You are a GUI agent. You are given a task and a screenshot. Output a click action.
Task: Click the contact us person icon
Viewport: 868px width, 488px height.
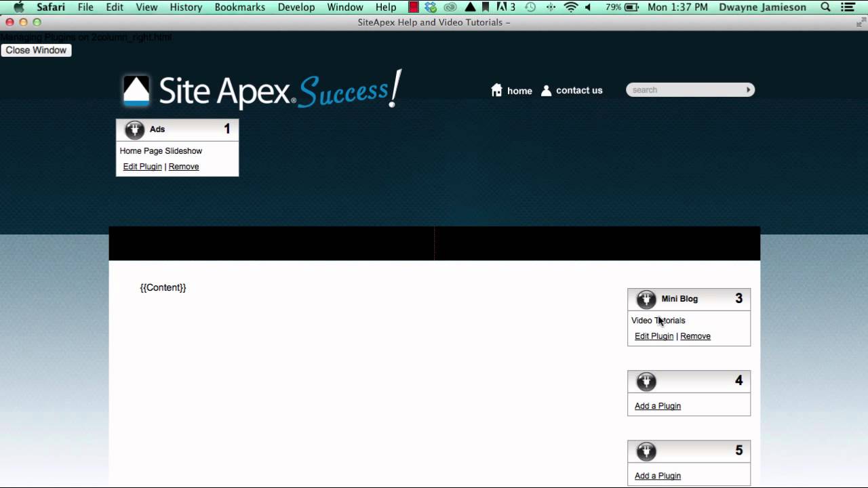pyautogui.click(x=547, y=90)
